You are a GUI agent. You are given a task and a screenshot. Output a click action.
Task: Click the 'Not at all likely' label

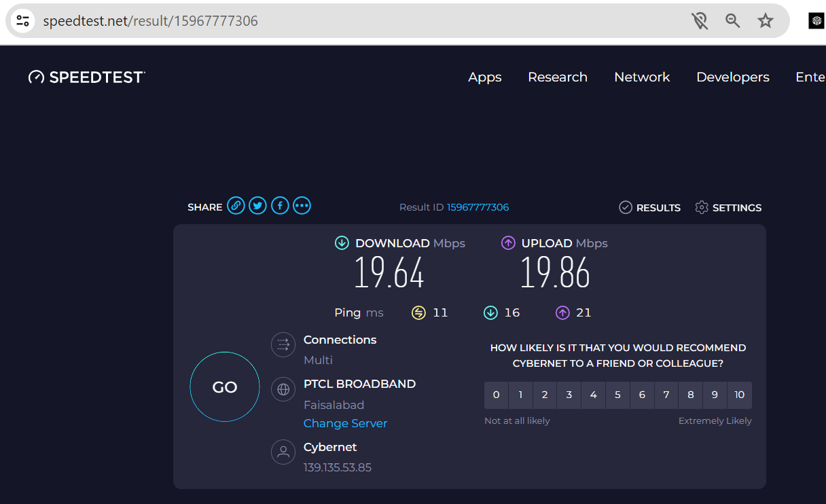click(517, 420)
